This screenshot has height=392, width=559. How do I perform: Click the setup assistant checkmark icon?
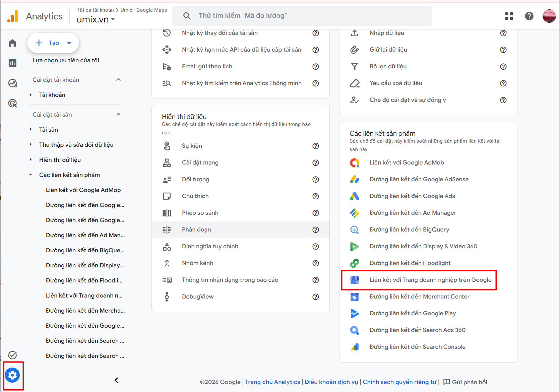(x=12, y=355)
